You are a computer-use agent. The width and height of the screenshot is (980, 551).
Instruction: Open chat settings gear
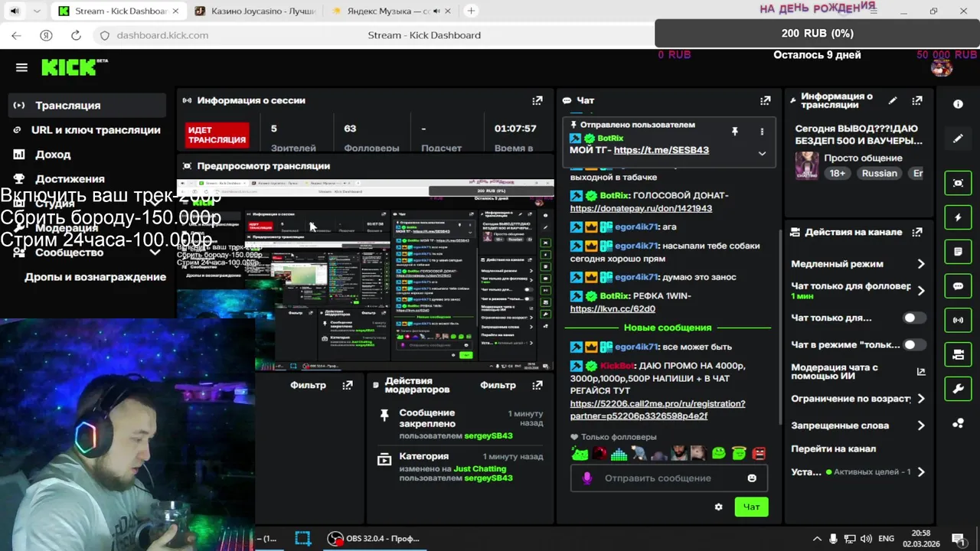[718, 507]
